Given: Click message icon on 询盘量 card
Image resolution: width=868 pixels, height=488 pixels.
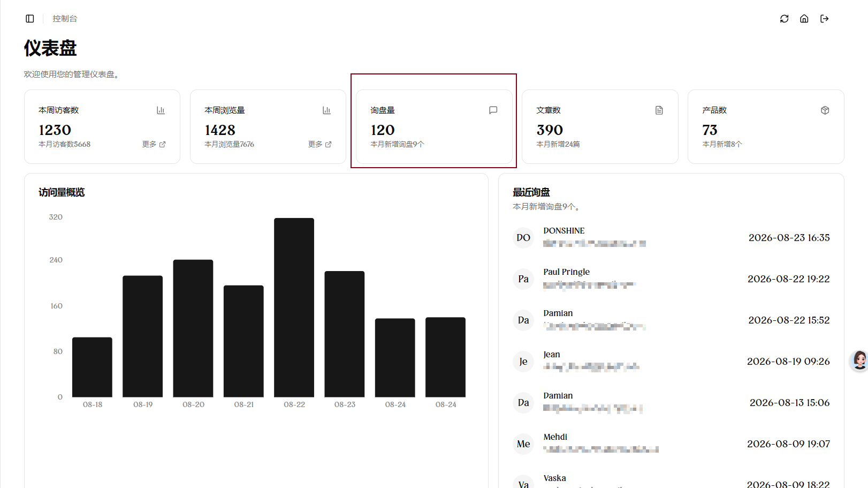Looking at the screenshot, I should point(493,110).
